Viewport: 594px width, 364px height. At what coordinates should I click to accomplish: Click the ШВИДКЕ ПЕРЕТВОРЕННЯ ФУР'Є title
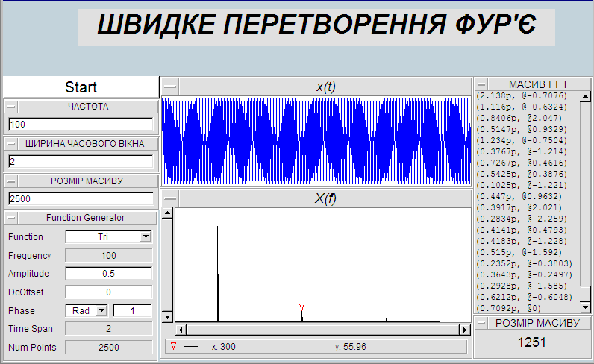316,25
